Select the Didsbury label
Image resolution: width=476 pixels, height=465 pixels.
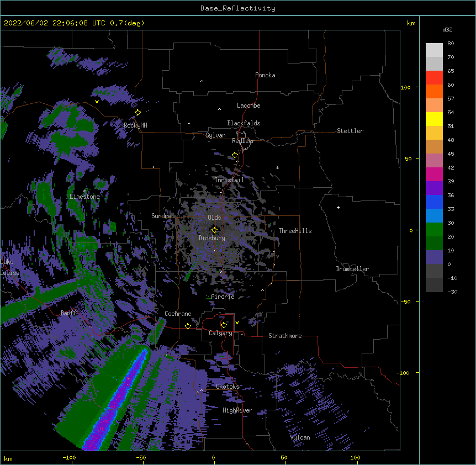pos(212,238)
